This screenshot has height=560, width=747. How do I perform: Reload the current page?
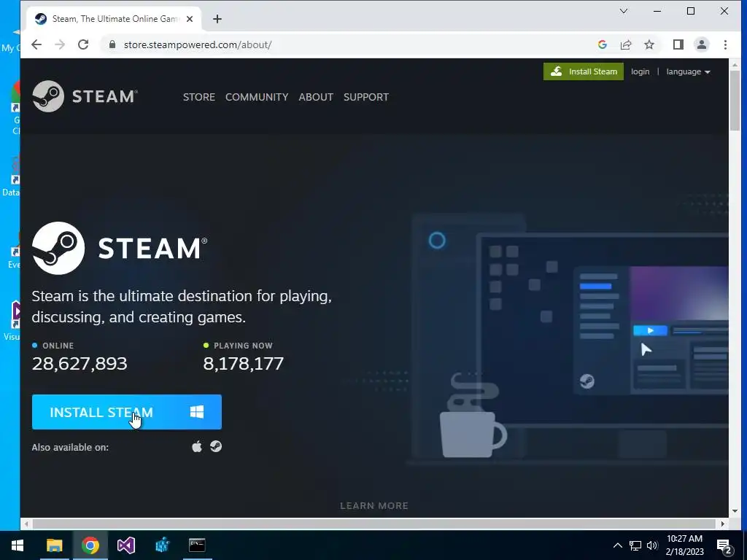coord(83,44)
